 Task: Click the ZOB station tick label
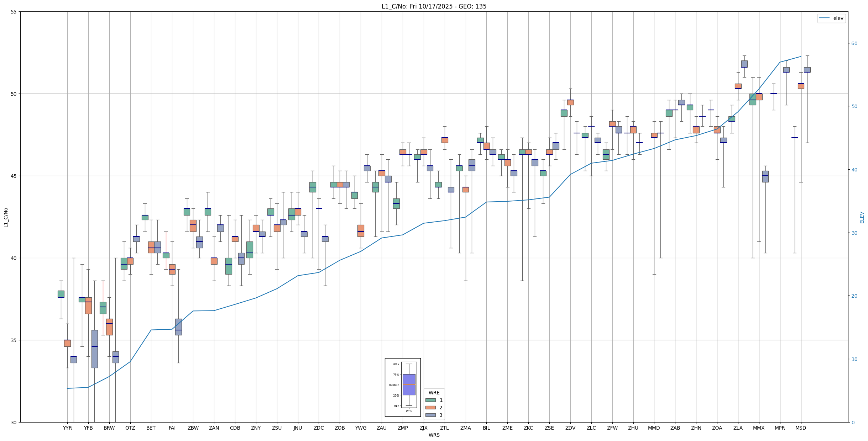(340, 428)
